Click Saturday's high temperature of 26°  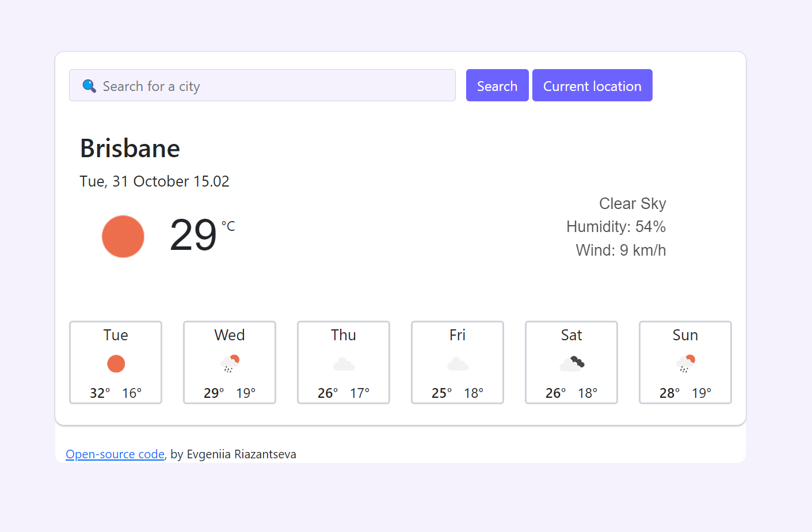click(555, 393)
